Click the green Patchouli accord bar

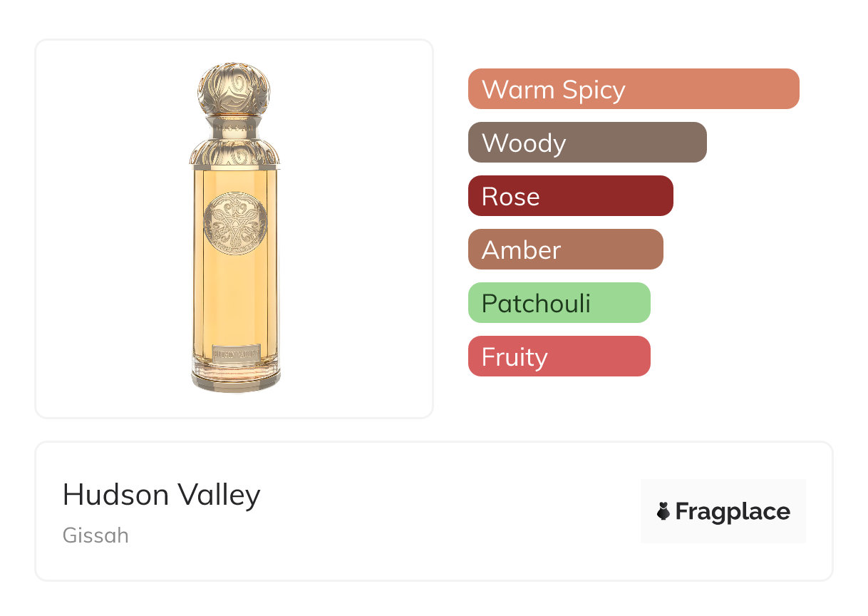tap(559, 303)
